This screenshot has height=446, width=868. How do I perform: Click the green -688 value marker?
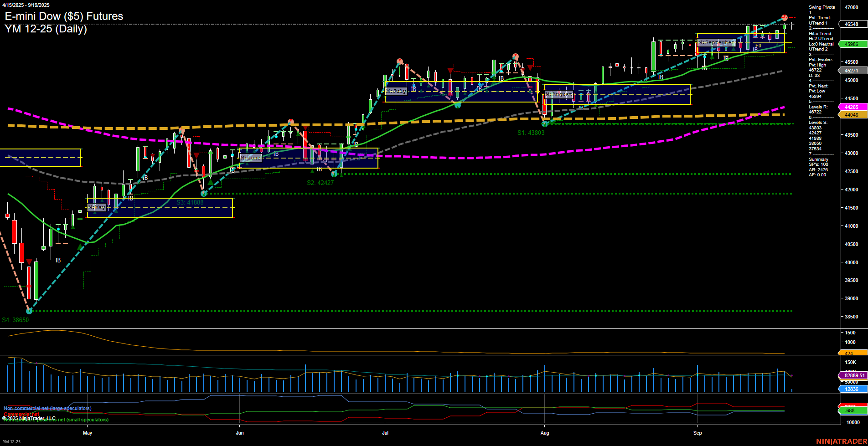pos(852,410)
